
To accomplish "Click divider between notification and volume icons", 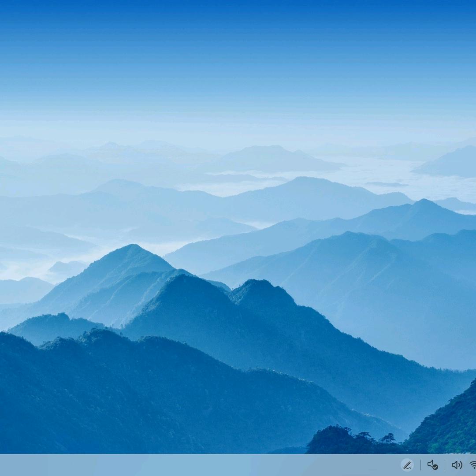I will (445, 465).
